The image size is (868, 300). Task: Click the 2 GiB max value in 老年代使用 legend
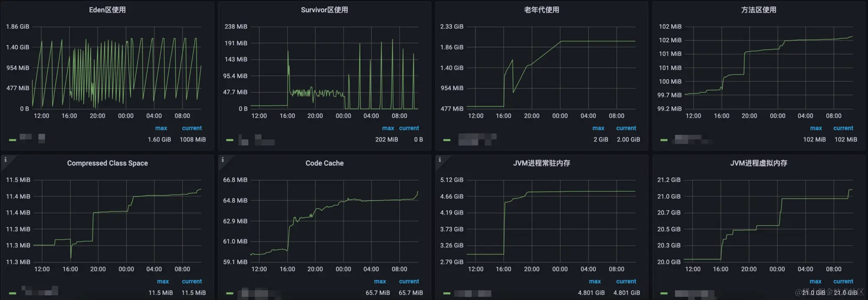601,140
